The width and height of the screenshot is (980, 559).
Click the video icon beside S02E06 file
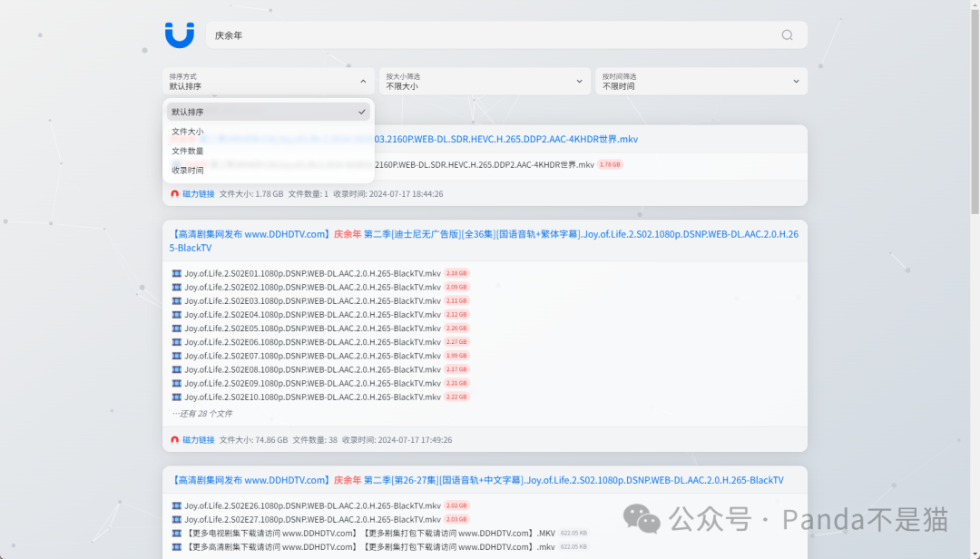coord(177,342)
